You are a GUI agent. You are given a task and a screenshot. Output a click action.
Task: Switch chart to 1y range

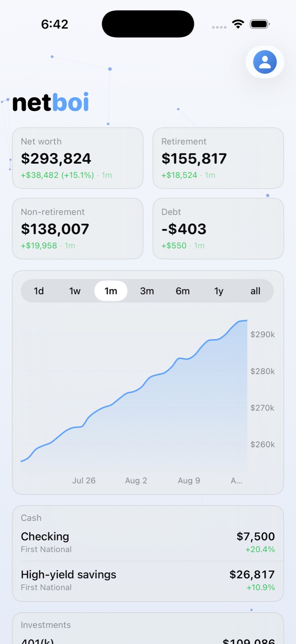tap(219, 291)
